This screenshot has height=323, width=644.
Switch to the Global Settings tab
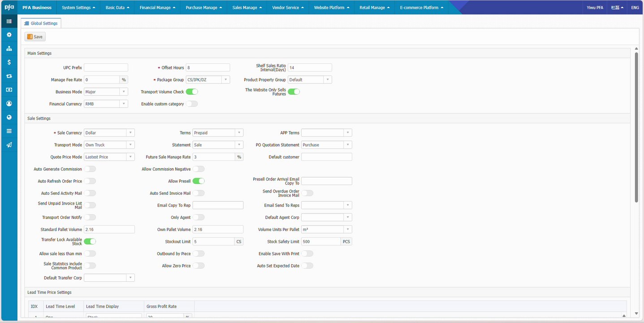point(41,23)
